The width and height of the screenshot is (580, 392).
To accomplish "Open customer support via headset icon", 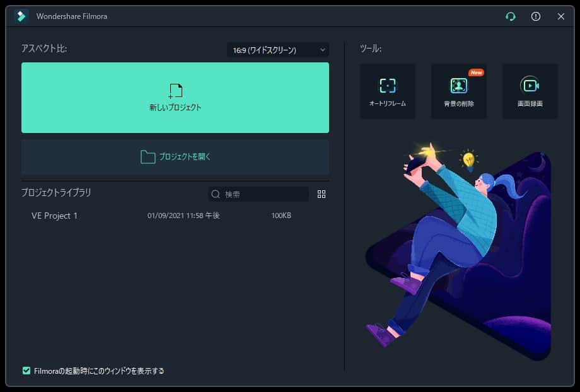I will point(511,16).
